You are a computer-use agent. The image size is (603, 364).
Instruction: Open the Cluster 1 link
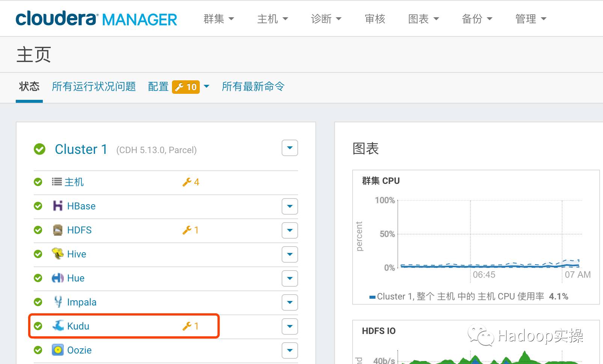tap(81, 149)
